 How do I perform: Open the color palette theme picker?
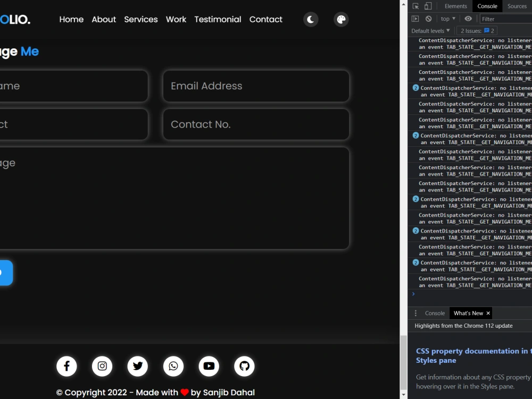[341, 19]
